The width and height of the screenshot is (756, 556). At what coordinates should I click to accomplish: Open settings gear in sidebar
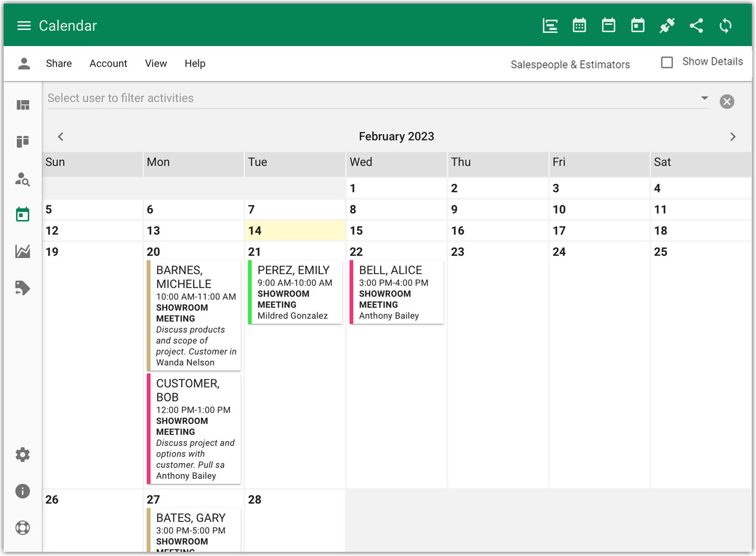pos(23,455)
